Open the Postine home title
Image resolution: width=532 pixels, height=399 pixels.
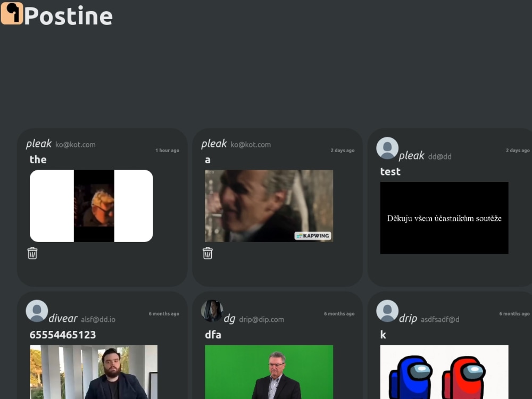click(x=68, y=16)
